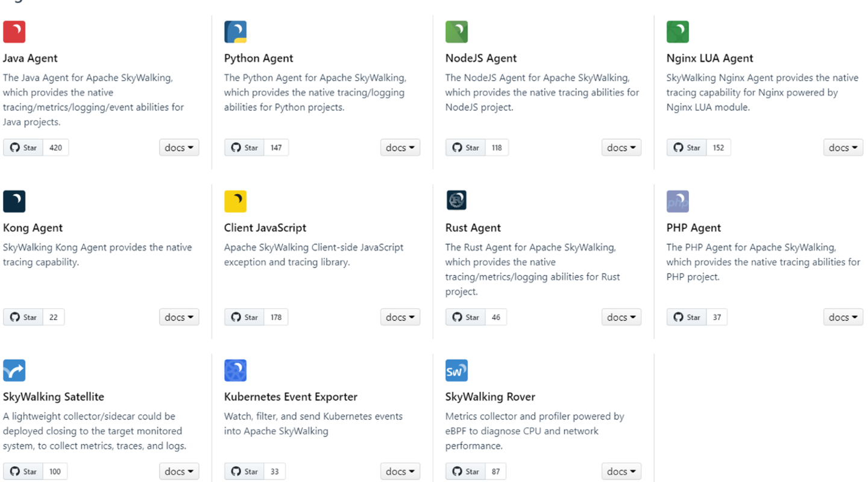
Task: Open the Kubernetes Event Exporter docs dropdown
Action: tap(400, 471)
